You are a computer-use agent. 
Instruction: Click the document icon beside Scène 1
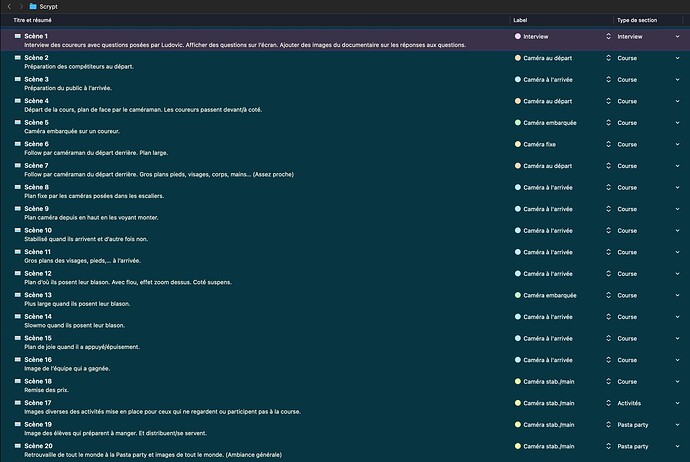click(17, 36)
